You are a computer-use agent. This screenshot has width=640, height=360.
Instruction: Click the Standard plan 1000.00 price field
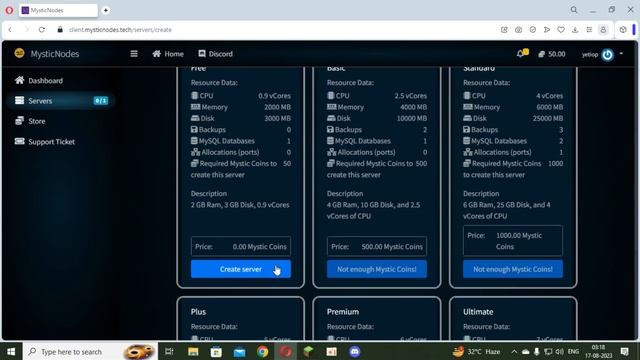[513, 241]
